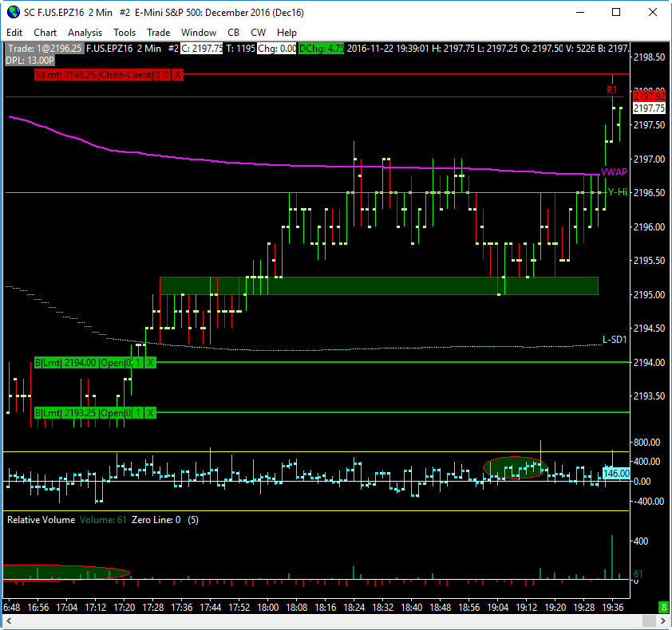Click the horizontal scrollbar thumb
This screenshot has height=630, width=672.
pos(649,620)
